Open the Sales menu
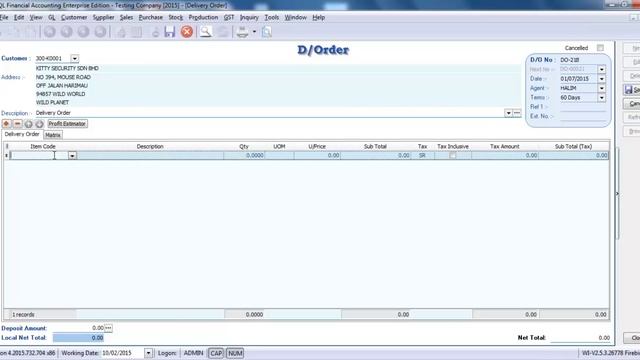This screenshot has height=360, width=640. point(126,18)
